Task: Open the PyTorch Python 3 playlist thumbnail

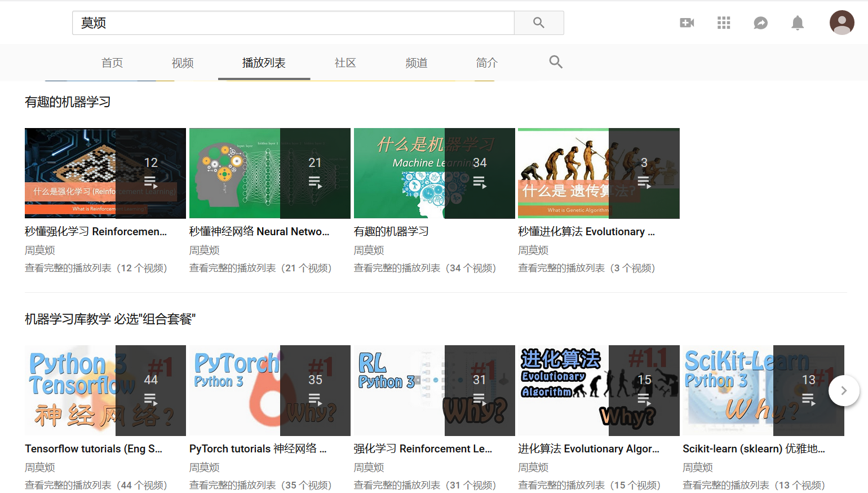Action: pyautogui.click(x=270, y=390)
